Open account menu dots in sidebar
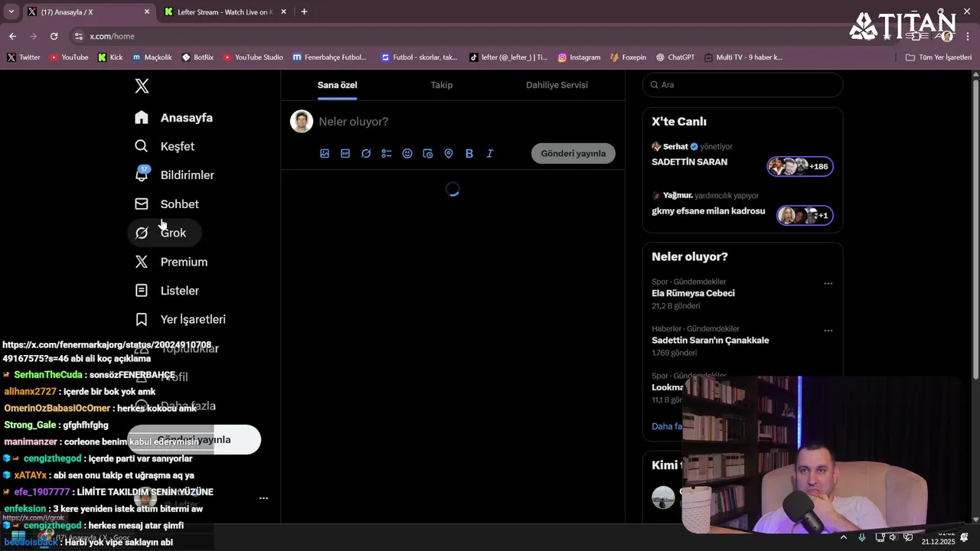Screen dimensions: 980x551 click(263, 498)
